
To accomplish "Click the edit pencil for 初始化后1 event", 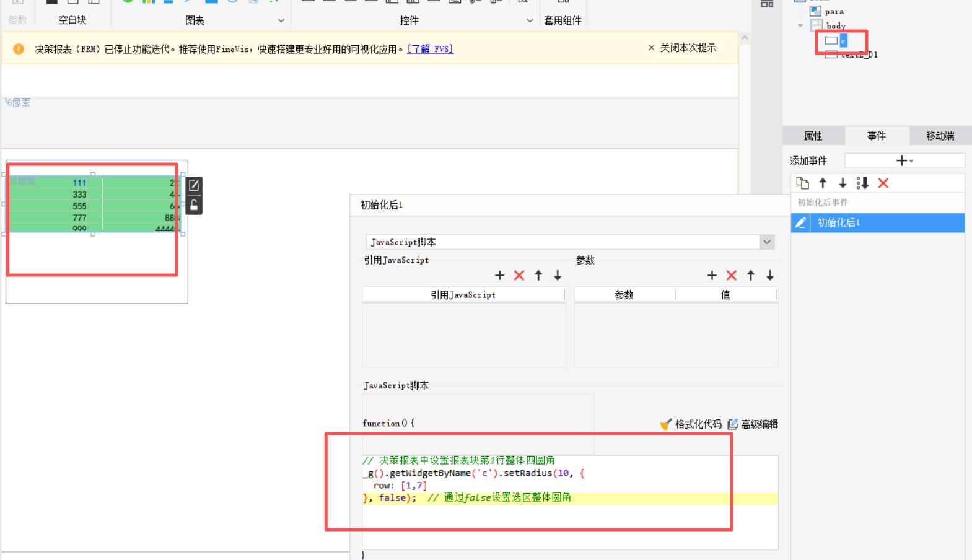I will [800, 223].
